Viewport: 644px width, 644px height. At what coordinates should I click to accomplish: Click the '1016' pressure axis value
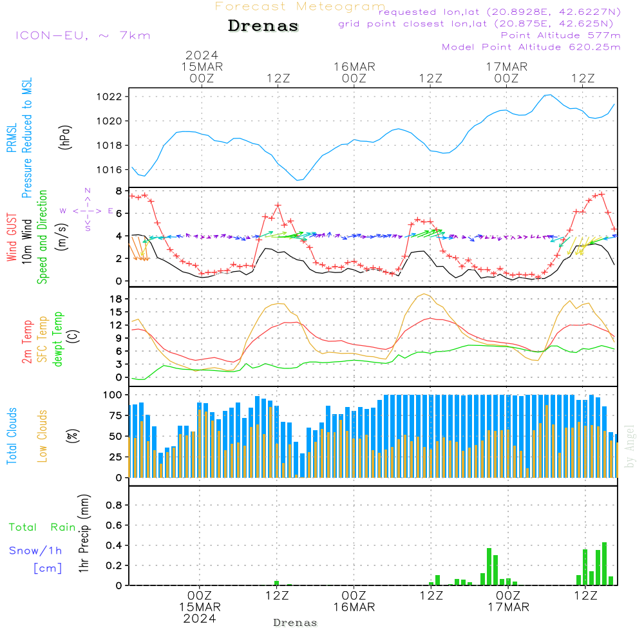(x=109, y=169)
